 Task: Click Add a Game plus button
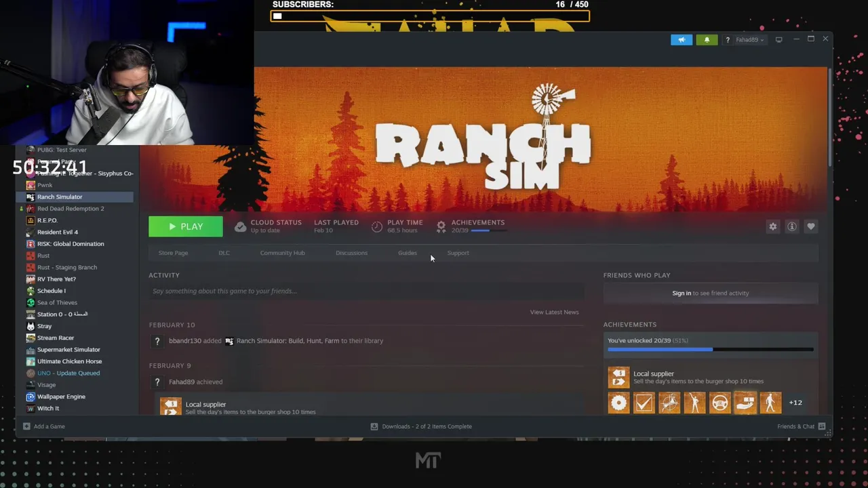[44, 426]
